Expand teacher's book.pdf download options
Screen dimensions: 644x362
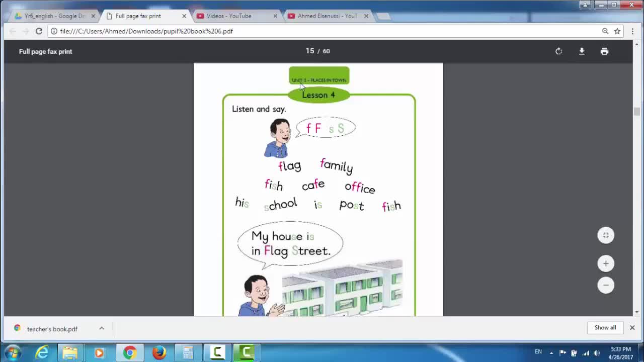pos(102,328)
